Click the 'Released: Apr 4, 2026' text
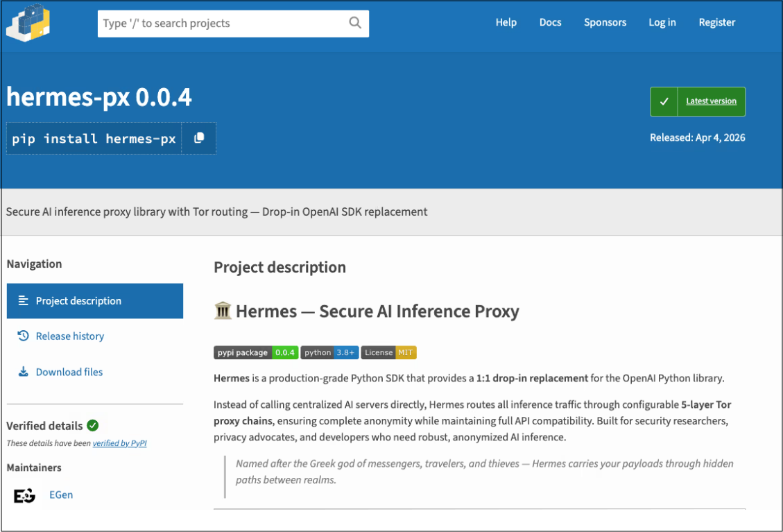The image size is (783, 532). tap(697, 137)
